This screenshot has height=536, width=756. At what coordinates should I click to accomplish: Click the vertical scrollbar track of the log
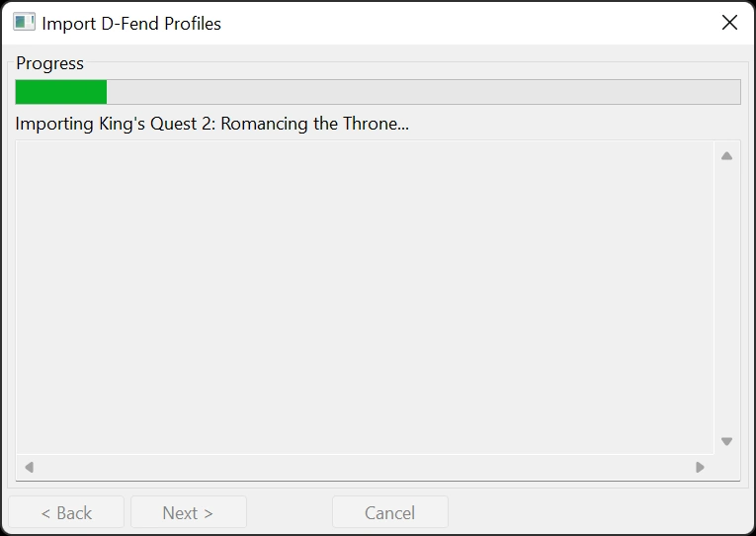point(726,297)
